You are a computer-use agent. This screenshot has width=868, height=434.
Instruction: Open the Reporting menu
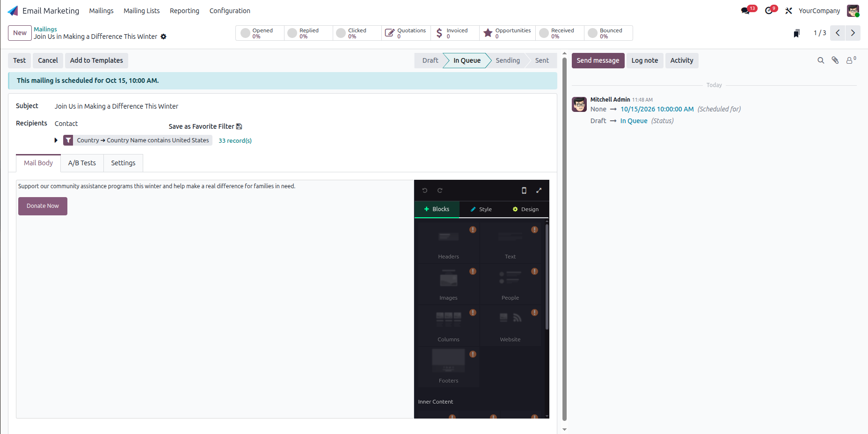(x=184, y=11)
